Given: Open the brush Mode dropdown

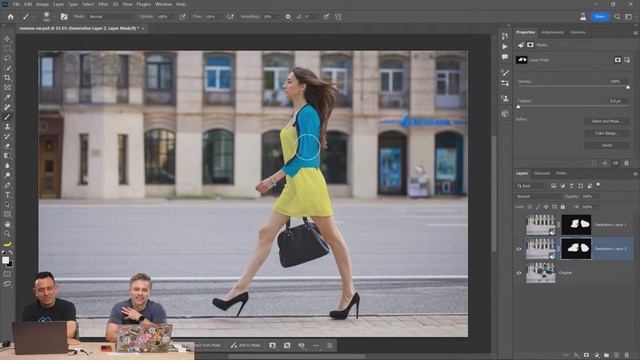Looking at the screenshot, I should click(111, 17).
